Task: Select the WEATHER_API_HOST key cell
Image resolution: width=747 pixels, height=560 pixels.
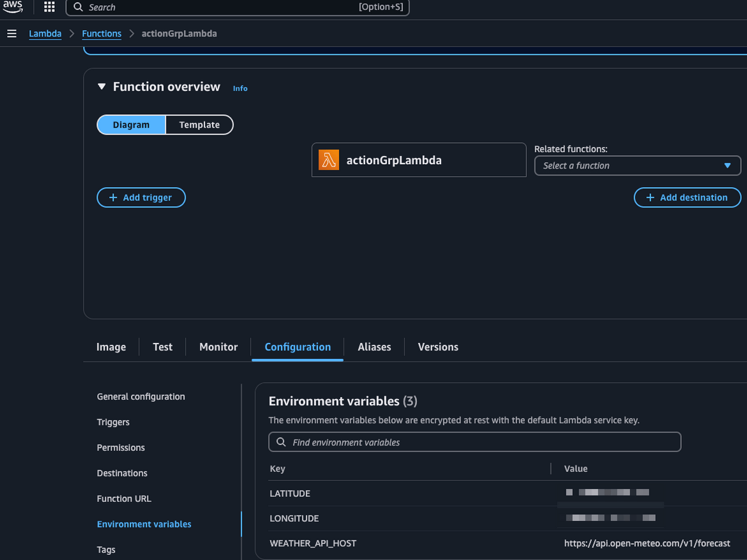Action: click(313, 543)
